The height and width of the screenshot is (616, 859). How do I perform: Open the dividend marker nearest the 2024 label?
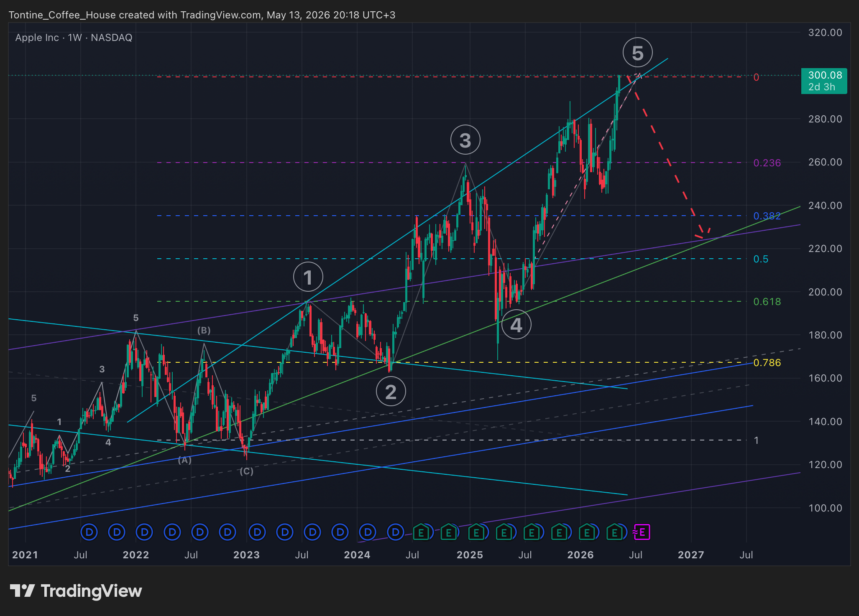[368, 532]
